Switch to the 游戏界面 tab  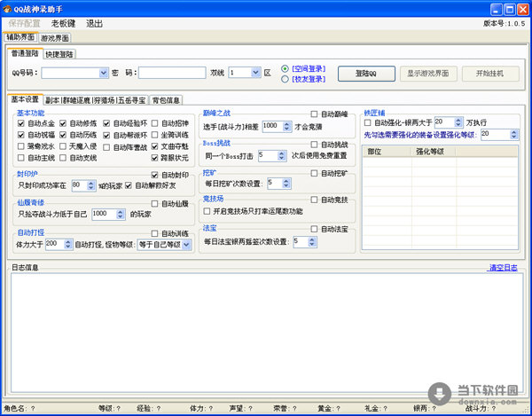coord(55,38)
